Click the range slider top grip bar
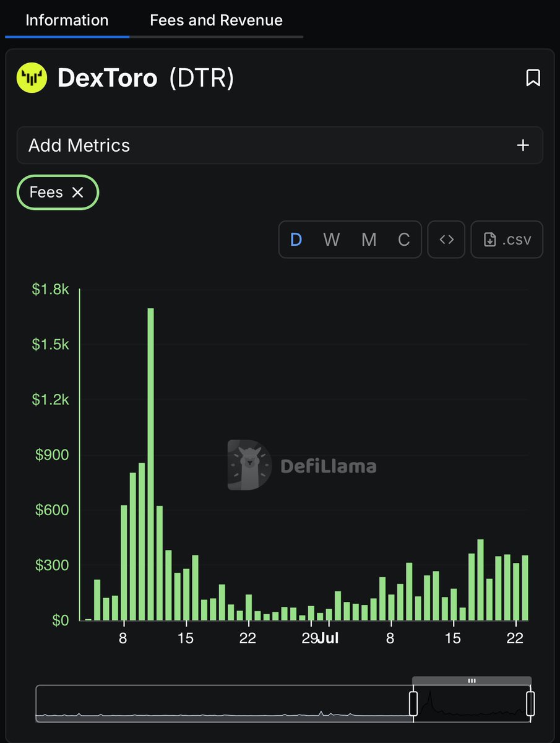 coord(472,680)
